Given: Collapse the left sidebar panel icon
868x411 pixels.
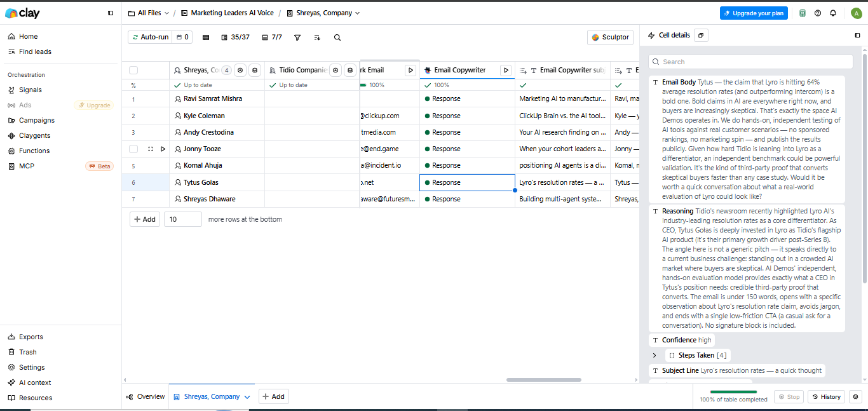Looking at the screenshot, I should tap(111, 13).
